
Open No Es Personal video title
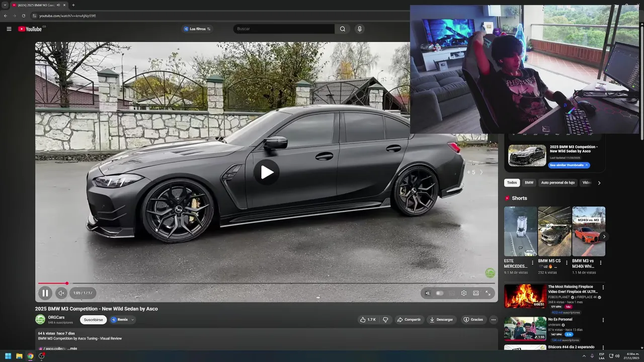(x=560, y=319)
